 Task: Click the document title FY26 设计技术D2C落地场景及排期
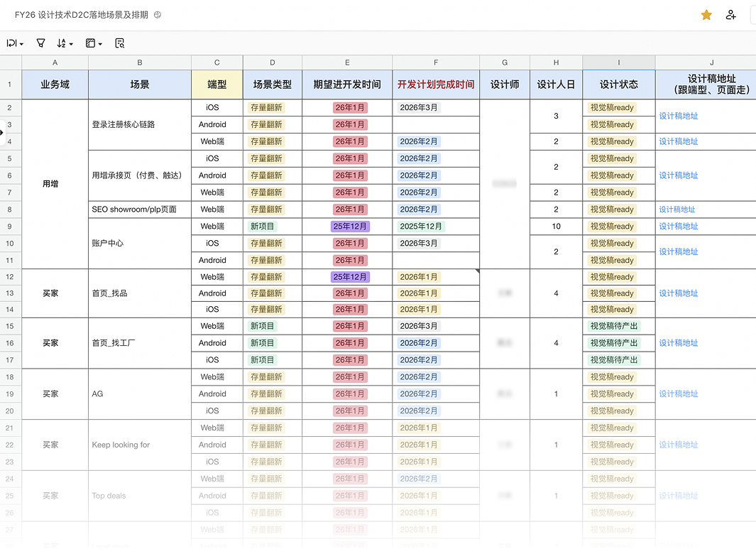[x=82, y=15]
